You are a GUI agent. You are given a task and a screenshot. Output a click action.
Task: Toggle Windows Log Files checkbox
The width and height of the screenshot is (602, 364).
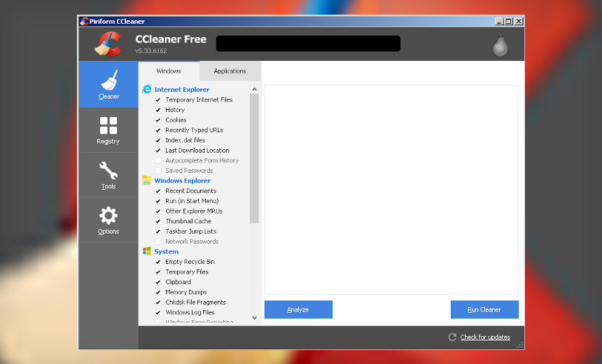(x=157, y=312)
